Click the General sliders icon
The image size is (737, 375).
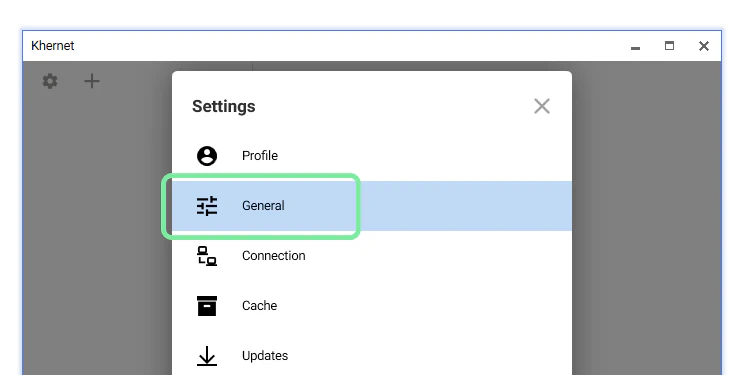coord(207,206)
